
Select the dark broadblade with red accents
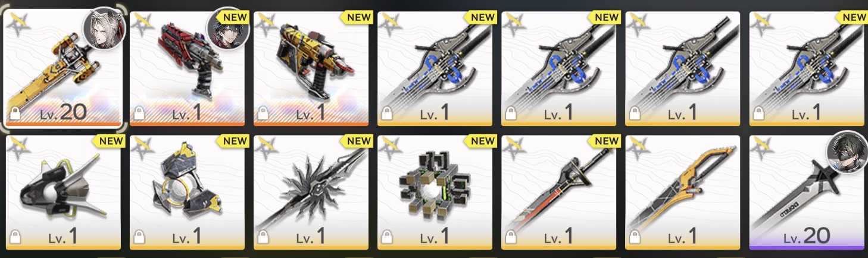(x=558, y=192)
